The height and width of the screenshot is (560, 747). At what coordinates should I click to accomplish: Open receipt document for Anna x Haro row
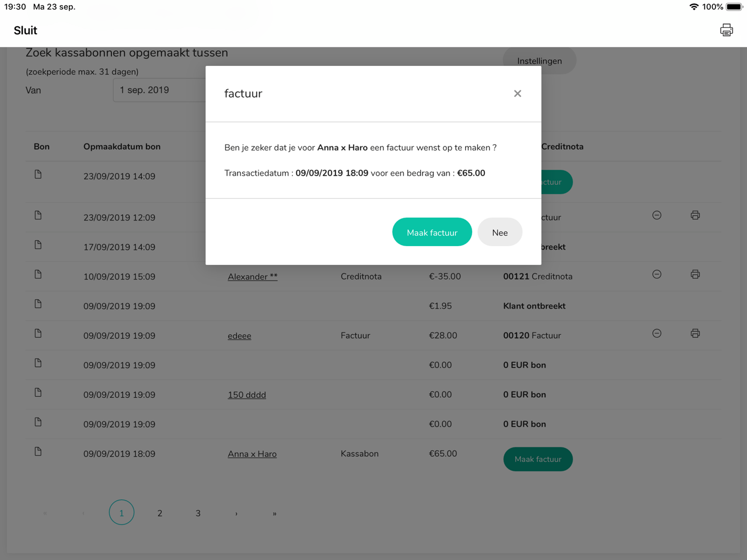[38, 452]
